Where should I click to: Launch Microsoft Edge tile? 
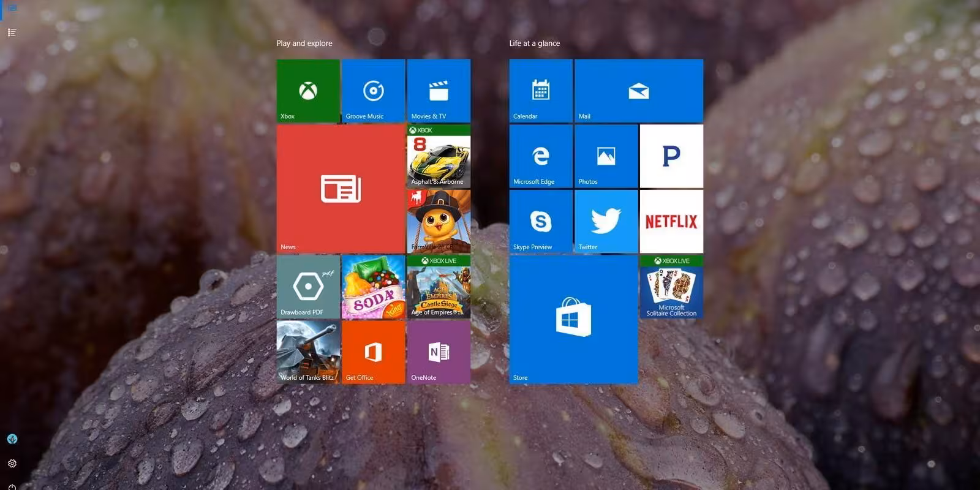(x=541, y=156)
